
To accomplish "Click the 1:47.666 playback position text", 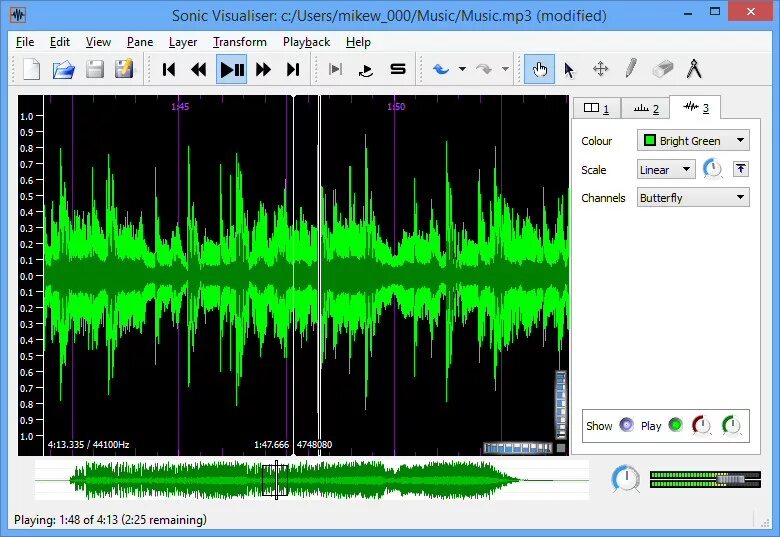I will pos(271,445).
